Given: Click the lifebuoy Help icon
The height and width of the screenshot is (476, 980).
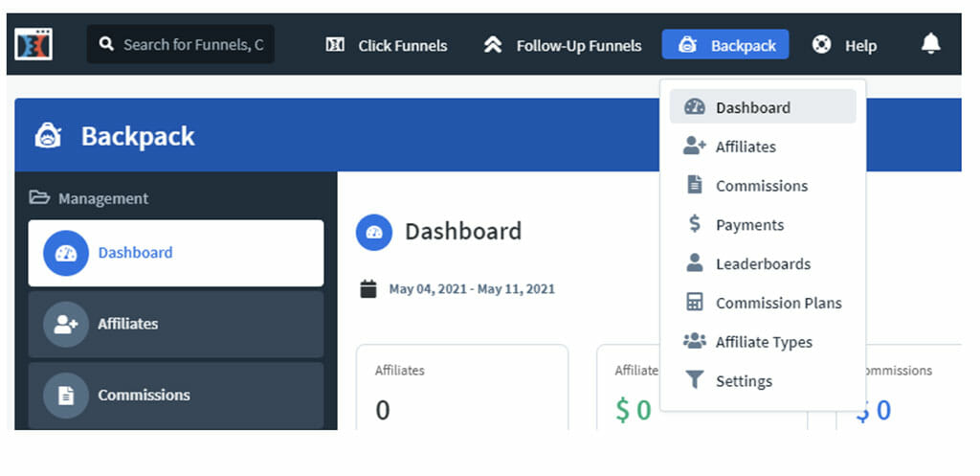Looking at the screenshot, I should click(821, 45).
